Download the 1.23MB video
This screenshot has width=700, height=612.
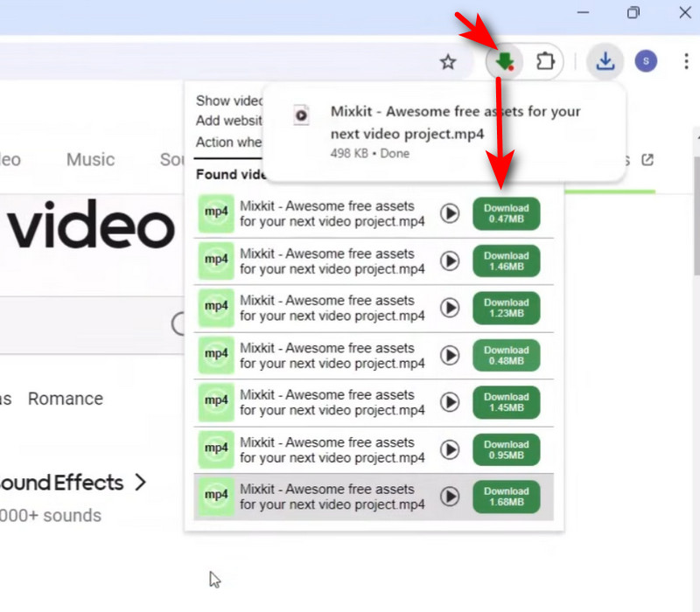coord(507,308)
